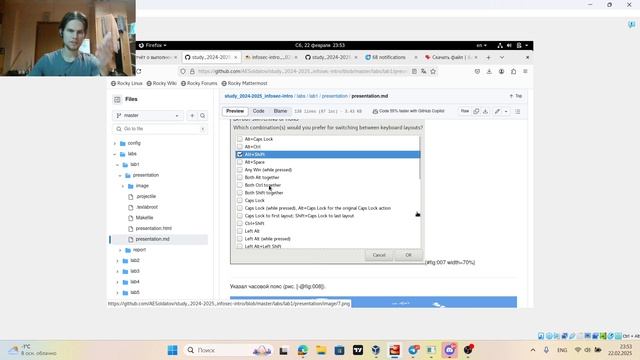Open the Firefox hamburger application menu
Image resolution: width=640 pixels, height=360 pixels.
pos(525,71)
